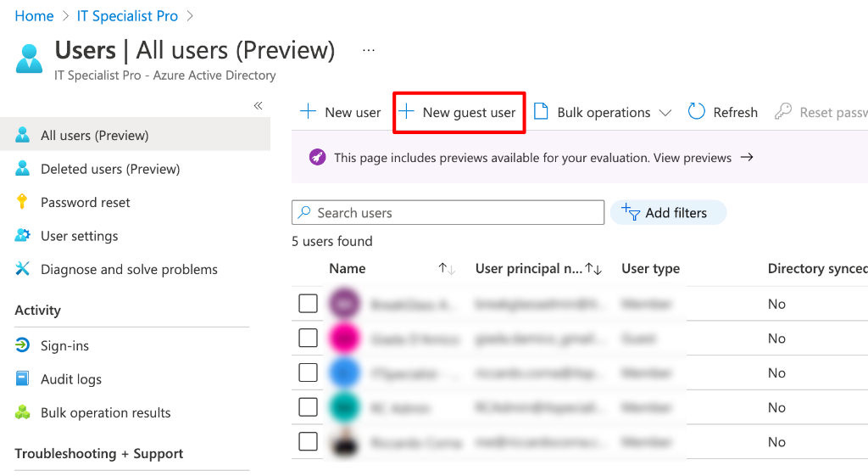This screenshot has height=476, width=868.
Task: Click the User settings gear-person icon
Action: 22,235
